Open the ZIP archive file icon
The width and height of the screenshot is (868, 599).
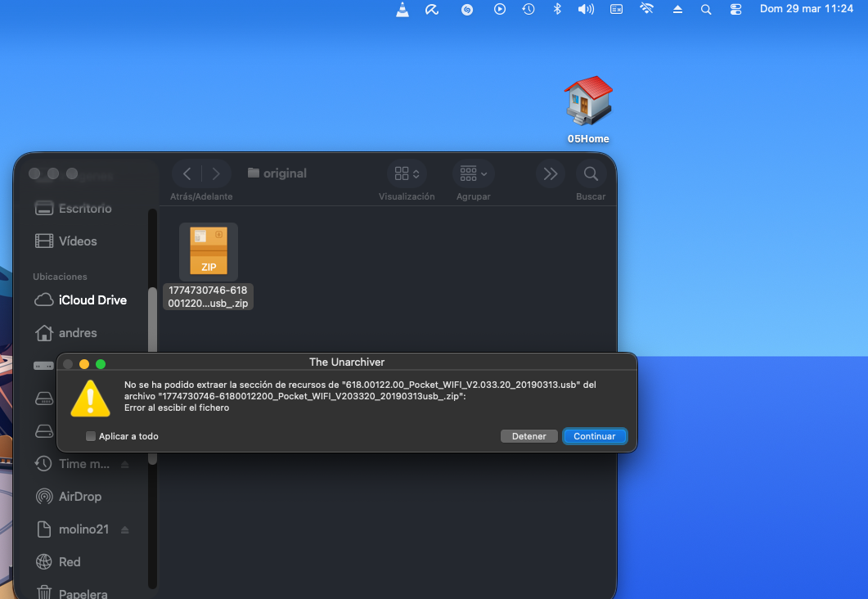pos(209,252)
